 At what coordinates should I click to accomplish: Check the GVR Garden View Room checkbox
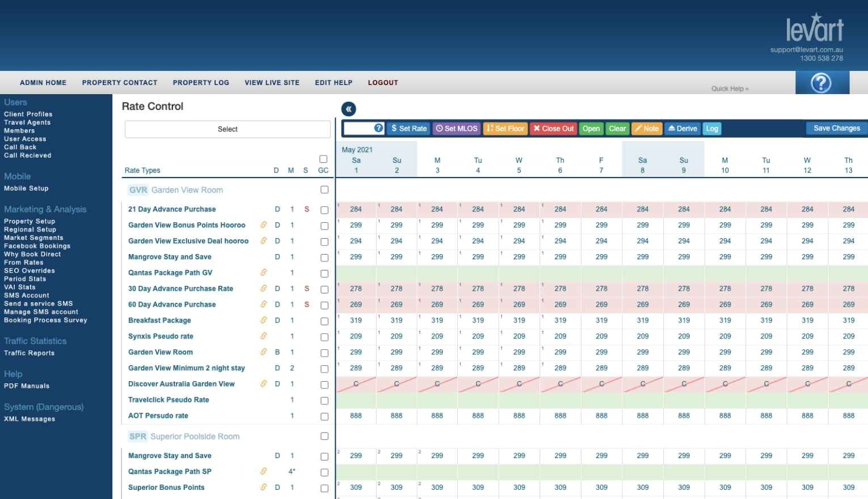point(325,190)
